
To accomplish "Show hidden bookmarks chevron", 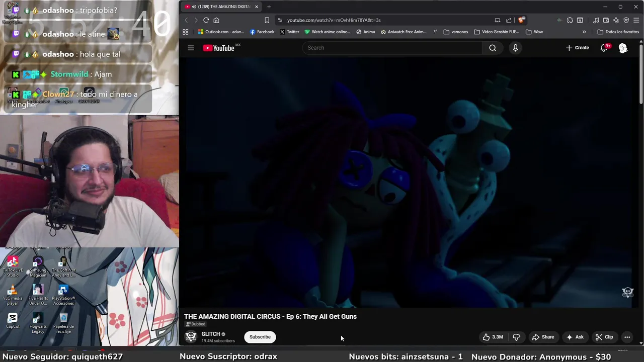I will [x=584, y=32].
